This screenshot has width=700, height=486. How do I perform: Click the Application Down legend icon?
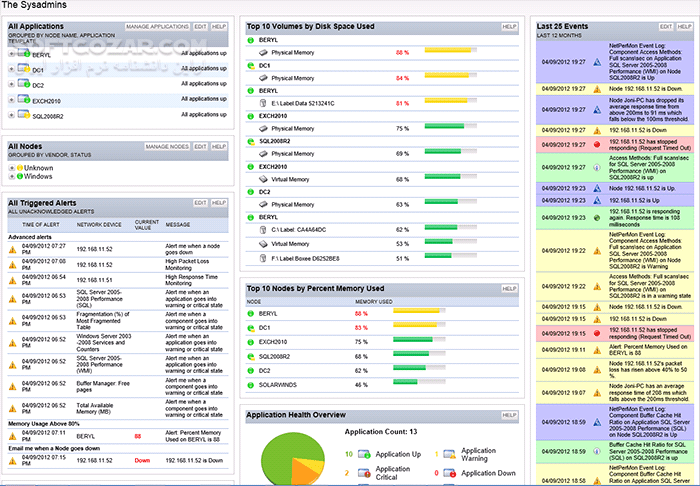point(447,474)
